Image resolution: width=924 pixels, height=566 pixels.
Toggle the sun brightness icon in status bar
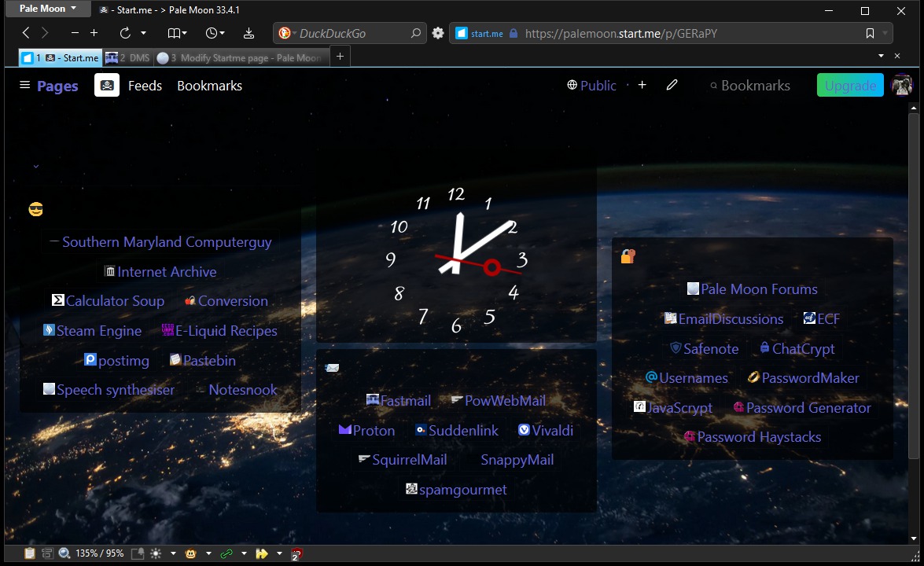[x=156, y=553]
